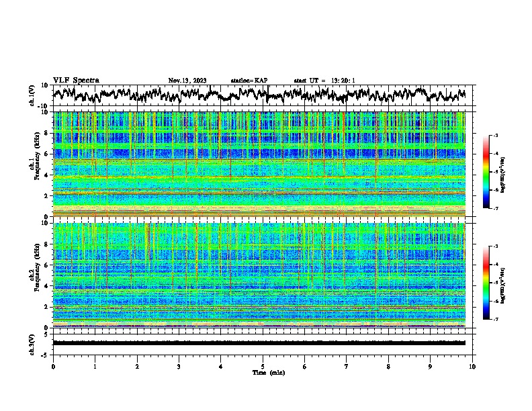Click the ch.2 frequency tick "4"

point(48,286)
